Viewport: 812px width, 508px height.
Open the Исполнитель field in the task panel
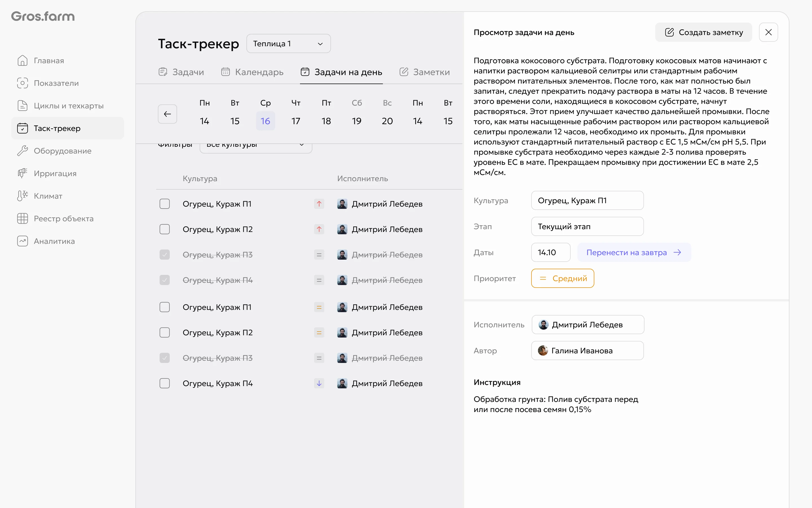(x=588, y=325)
